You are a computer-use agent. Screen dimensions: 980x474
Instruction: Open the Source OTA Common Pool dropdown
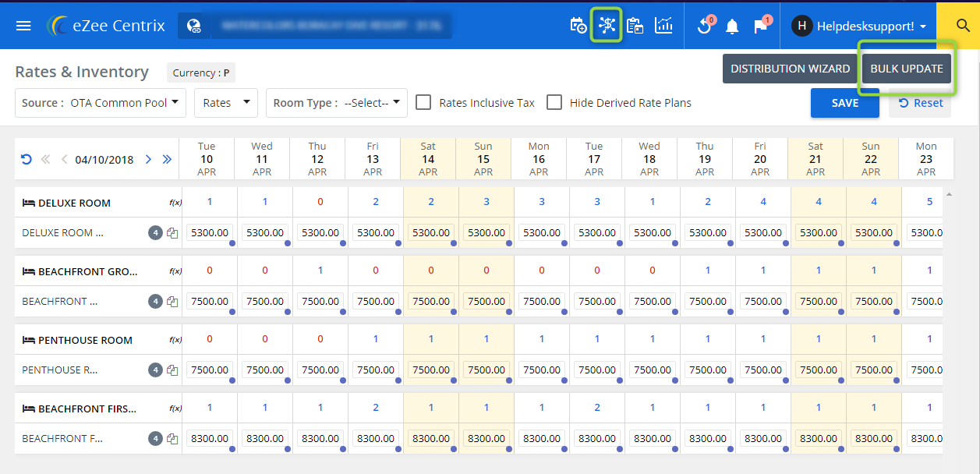click(x=101, y=103)
